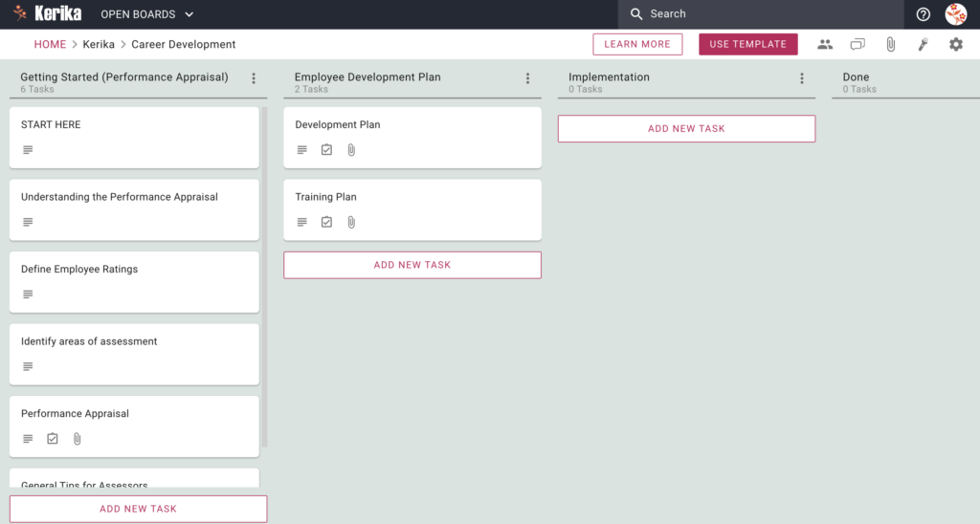Screen dimensions: 980x524
Task: Go to HOME breadcrumb link
Action: click(x=50, y=44)
